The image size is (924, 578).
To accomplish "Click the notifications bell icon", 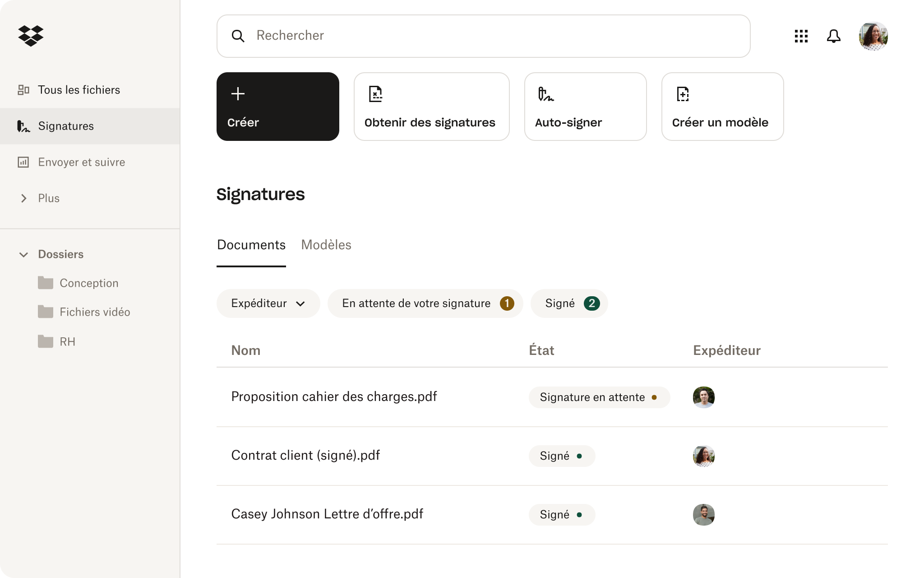I will (x=833, y=36).
